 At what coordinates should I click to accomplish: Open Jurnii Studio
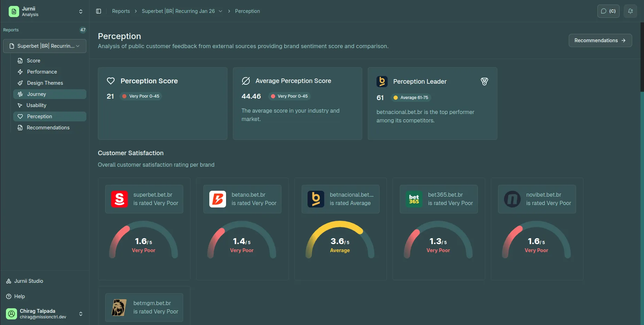click(x=29, y=281)
